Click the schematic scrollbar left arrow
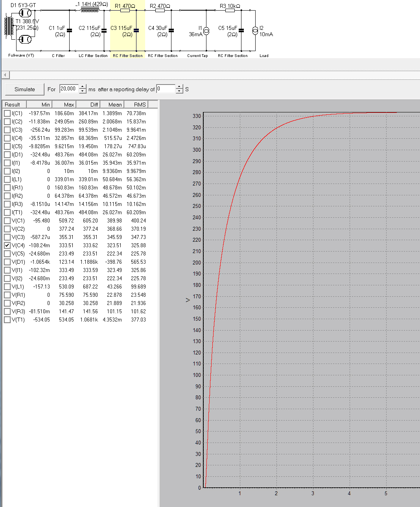The width and height of the screenshot is (420, 507). (6, 75)
